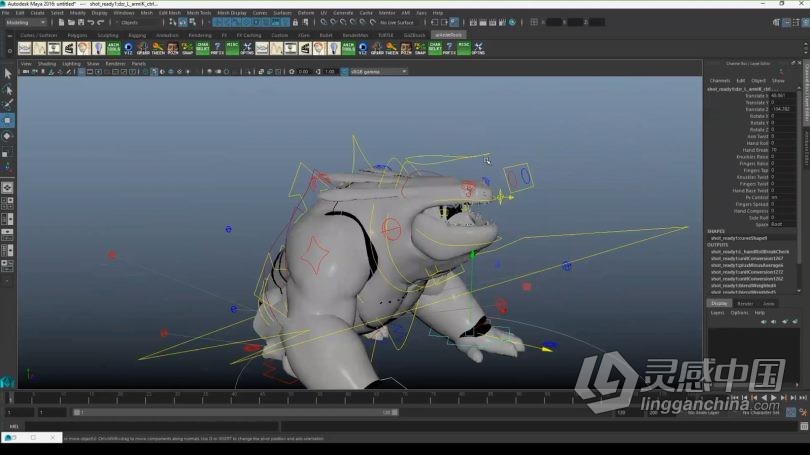The height and width of the screenshot is (455, 810).
Task: Toggle Select by Hierarchy mode icon
Action: 173,22
